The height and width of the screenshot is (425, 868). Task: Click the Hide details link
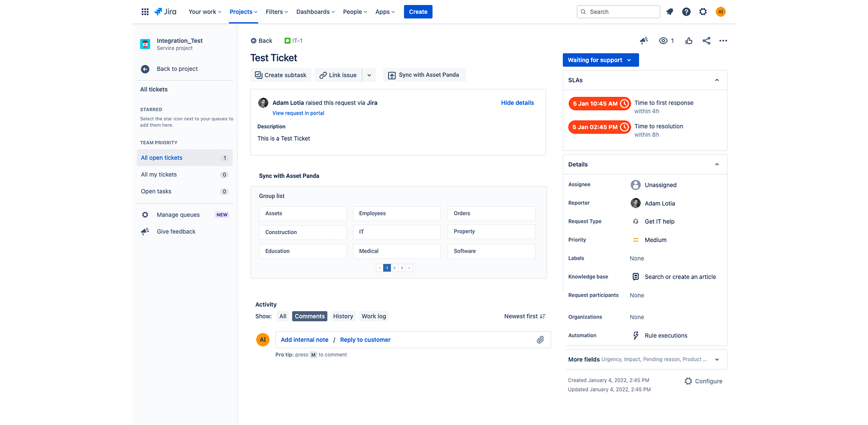click(517, 102)
